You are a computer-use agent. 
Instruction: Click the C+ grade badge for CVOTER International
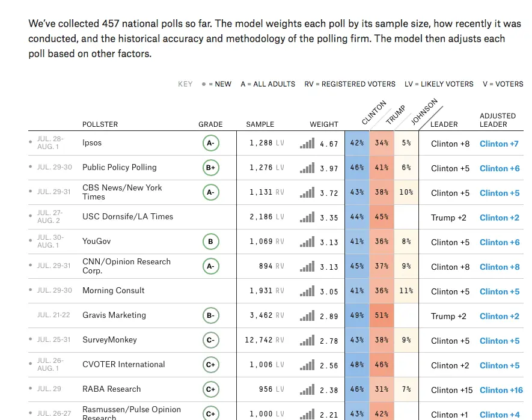[210, 365]
